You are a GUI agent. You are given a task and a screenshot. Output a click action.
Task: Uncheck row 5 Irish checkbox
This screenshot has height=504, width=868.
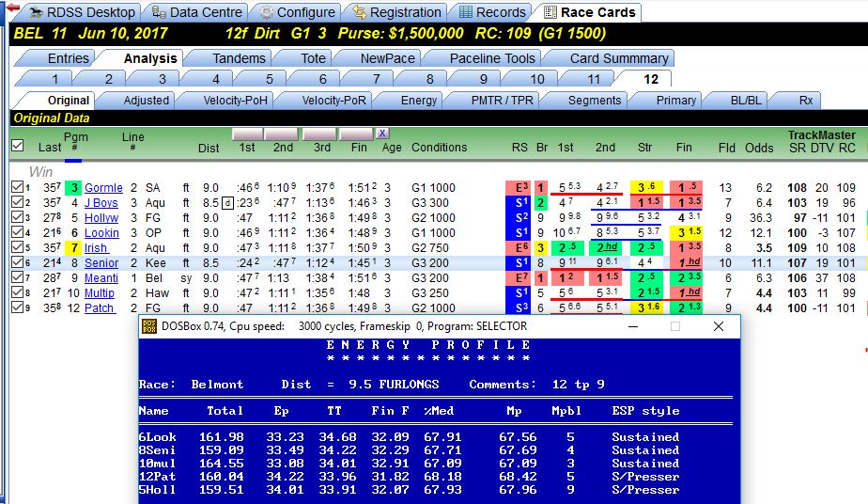17,247
